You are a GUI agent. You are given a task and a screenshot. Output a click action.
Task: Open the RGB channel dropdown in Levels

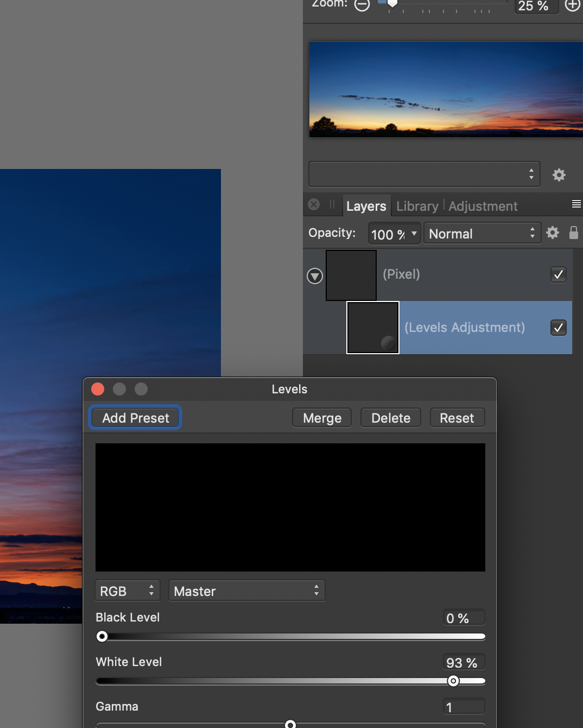coord(127,591)
